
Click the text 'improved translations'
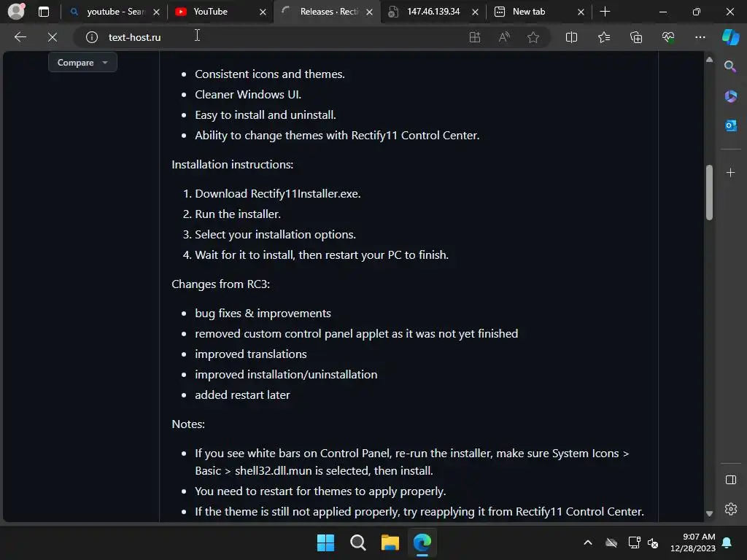click(x=251, y=354)
